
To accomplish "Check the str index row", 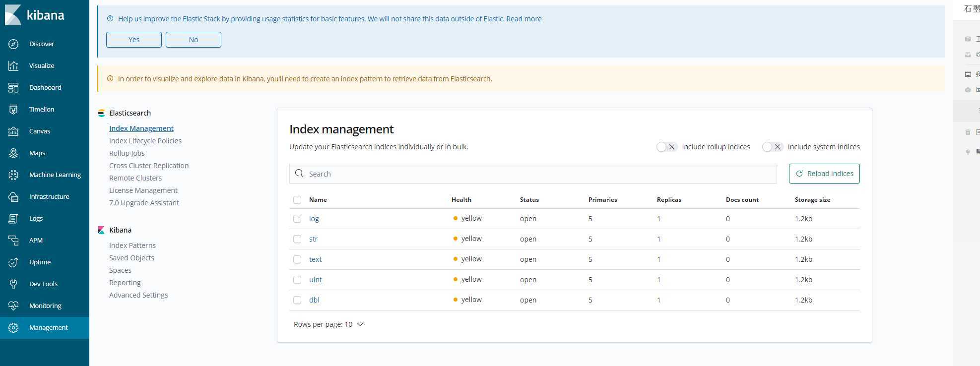I will (x=297, y=239).
